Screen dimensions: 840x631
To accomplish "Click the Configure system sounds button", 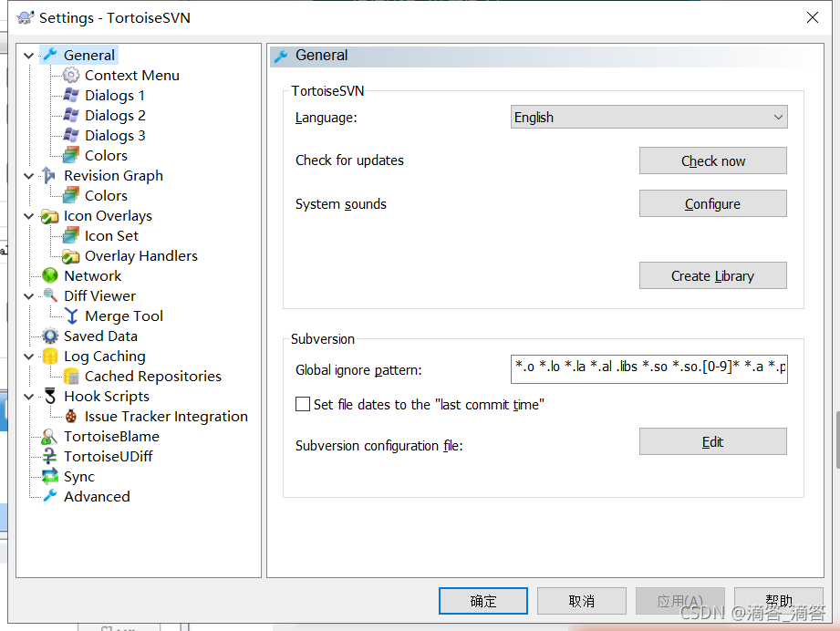I will [712, 203].
